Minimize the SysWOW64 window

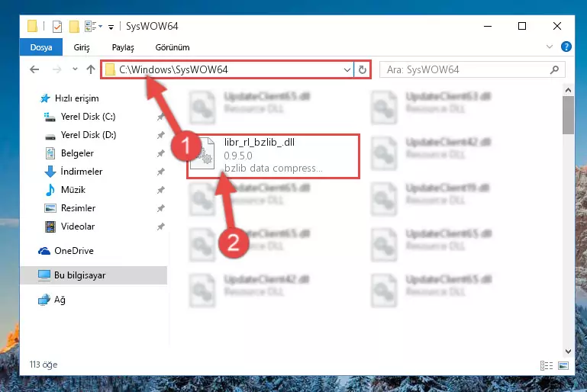click(488, 26)
